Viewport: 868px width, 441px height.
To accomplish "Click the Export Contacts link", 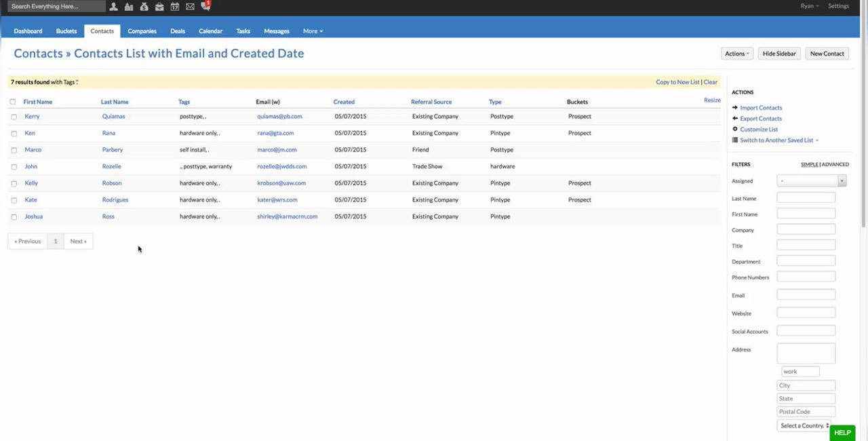I will pyautogui.click(x=761, y=119).
